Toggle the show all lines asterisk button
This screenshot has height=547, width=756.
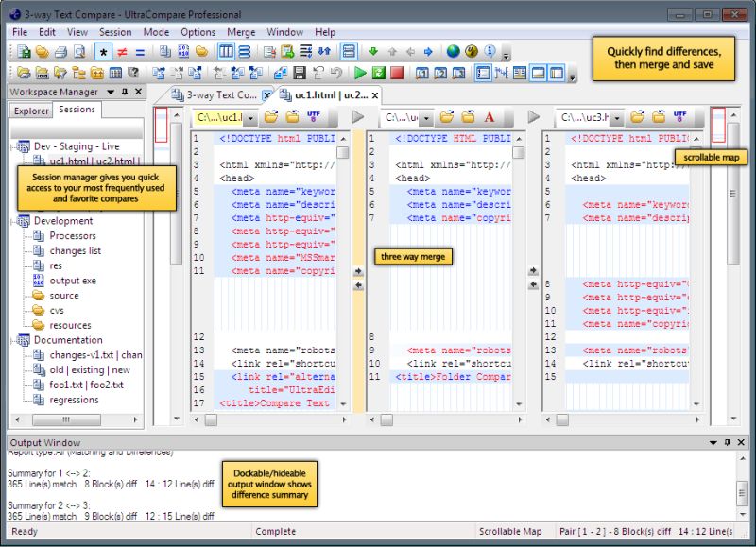click(x=103, y=52)
